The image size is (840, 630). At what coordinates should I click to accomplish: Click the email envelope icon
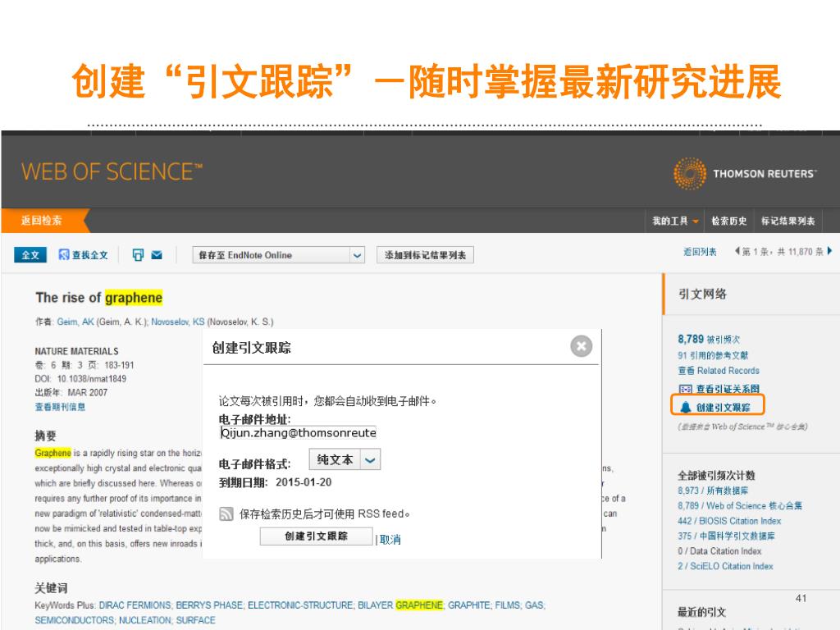point(157,255)
